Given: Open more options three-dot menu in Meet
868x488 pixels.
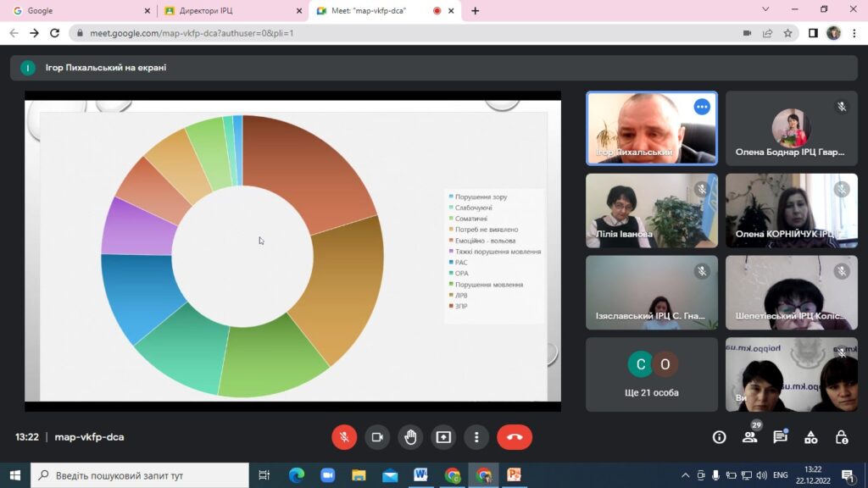Looking at the screenshot, I should [476, 437].
